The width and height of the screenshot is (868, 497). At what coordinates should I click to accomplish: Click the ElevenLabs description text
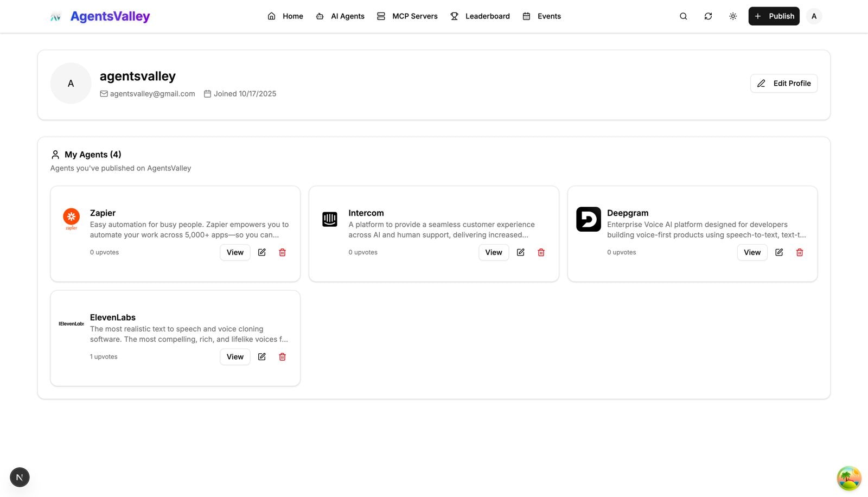[189, 334]
